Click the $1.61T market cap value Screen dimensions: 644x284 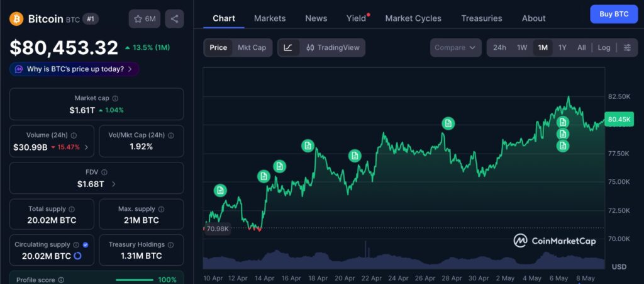click(x=82, y=110)
